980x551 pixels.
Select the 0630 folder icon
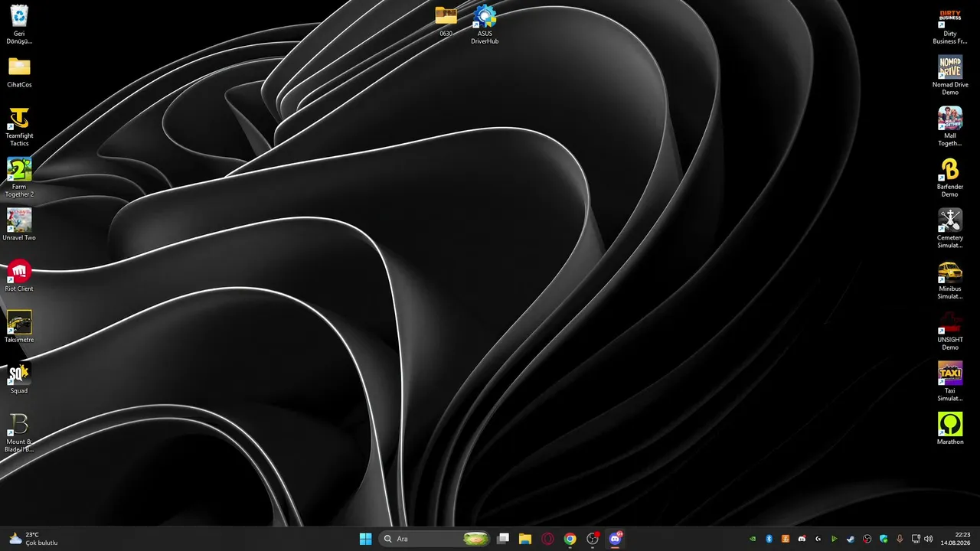click(446, 21)
